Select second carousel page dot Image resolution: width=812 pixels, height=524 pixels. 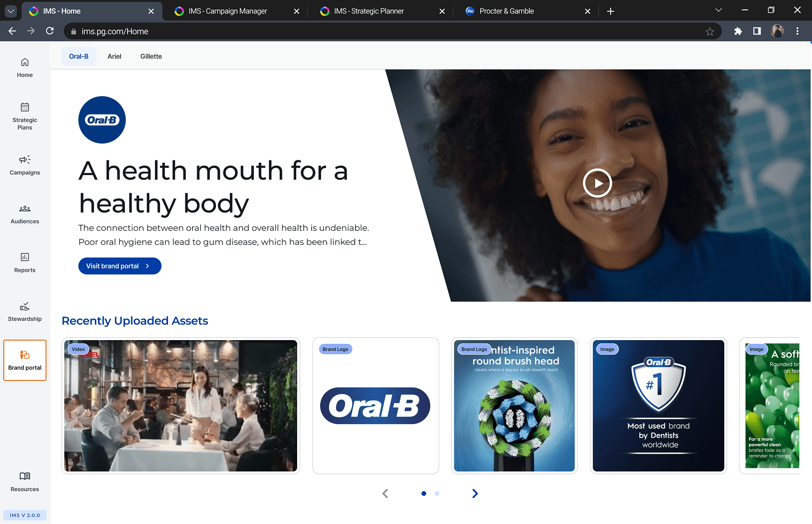pyautogui.click(x=437, y=494)
